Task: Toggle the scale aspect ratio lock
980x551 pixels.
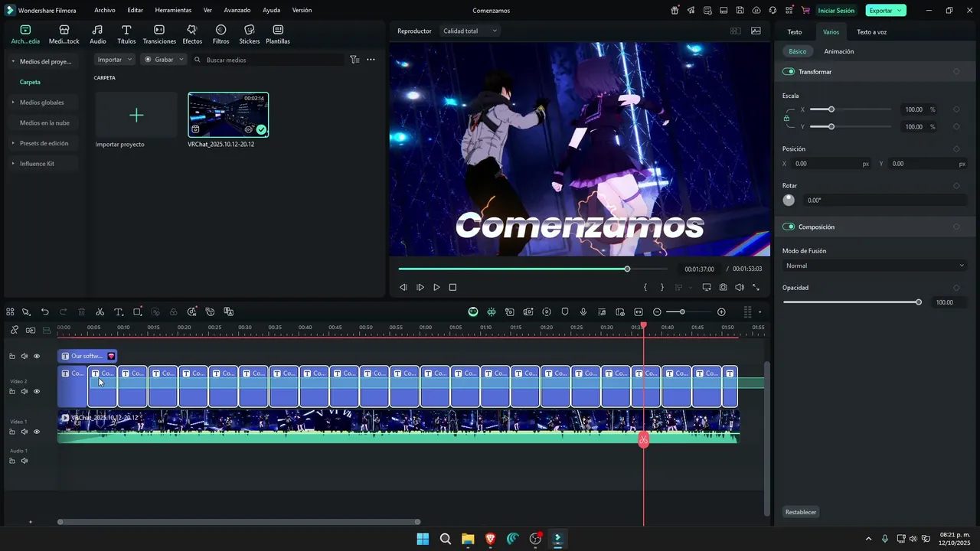Action: (x=786, y=118)
